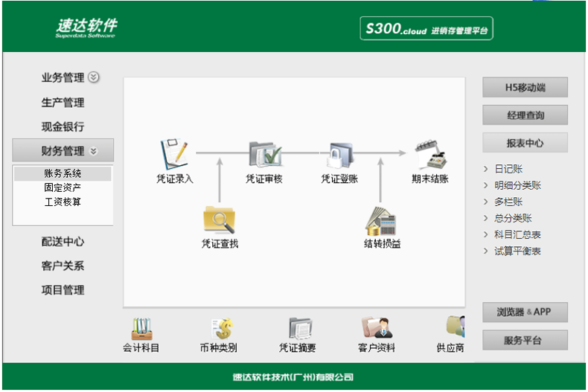Click the 经理查询 button
The height and width of the screenshot is (392, 588).
pos(525,115)
